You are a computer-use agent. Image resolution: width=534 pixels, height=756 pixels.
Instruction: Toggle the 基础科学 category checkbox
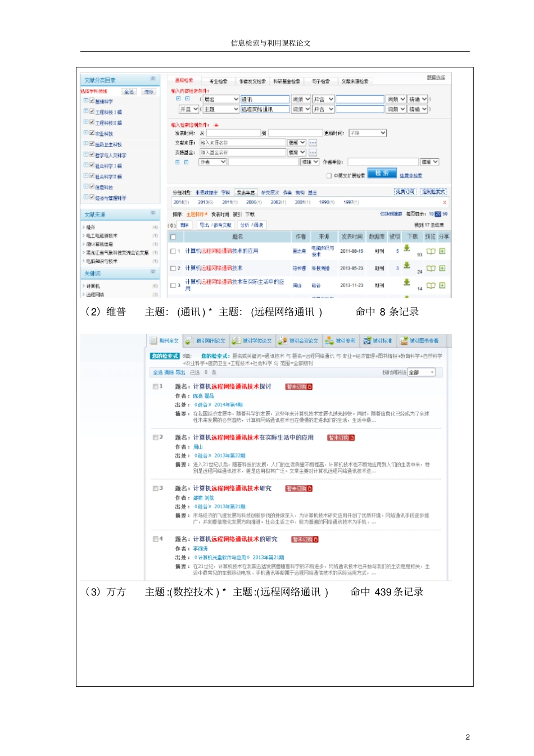coord(92,101)
